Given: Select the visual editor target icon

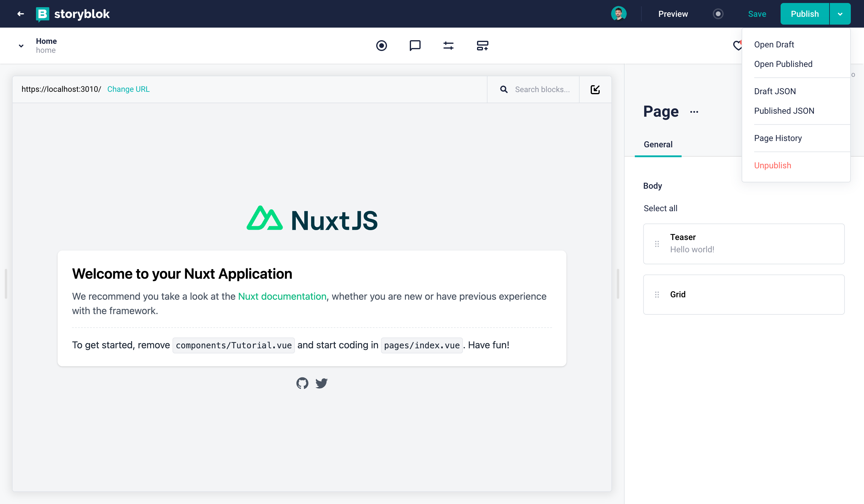Looking at the screenshot, I should [x=381, y=46].
